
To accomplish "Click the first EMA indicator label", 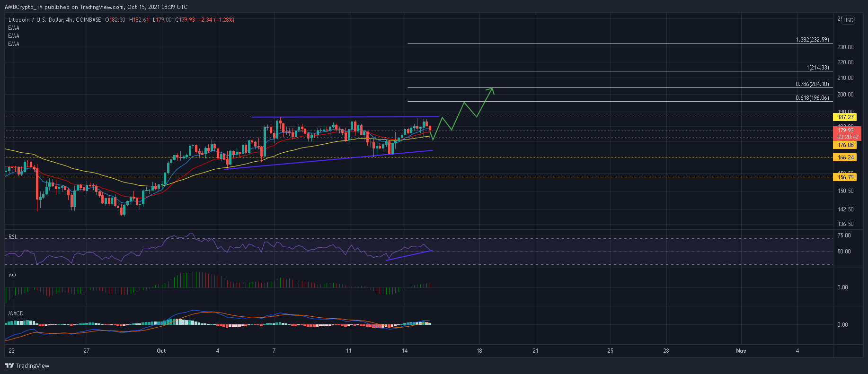I will (14, 28).
